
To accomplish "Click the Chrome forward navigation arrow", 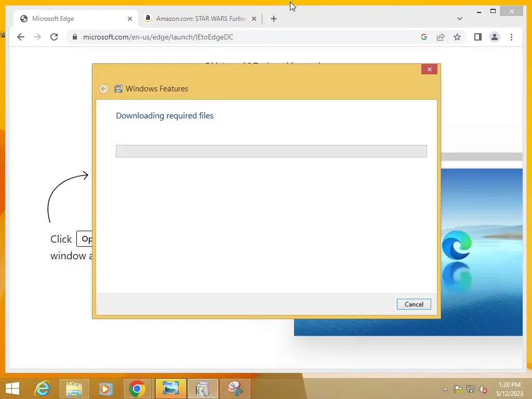I will (x=37, y=37).
